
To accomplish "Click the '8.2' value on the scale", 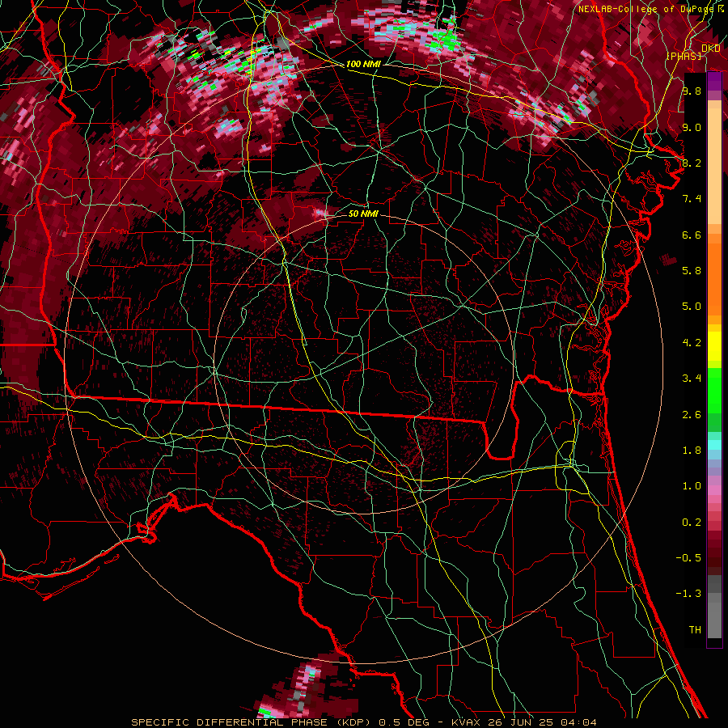I will pyautogui.click(x=692, y=163).
